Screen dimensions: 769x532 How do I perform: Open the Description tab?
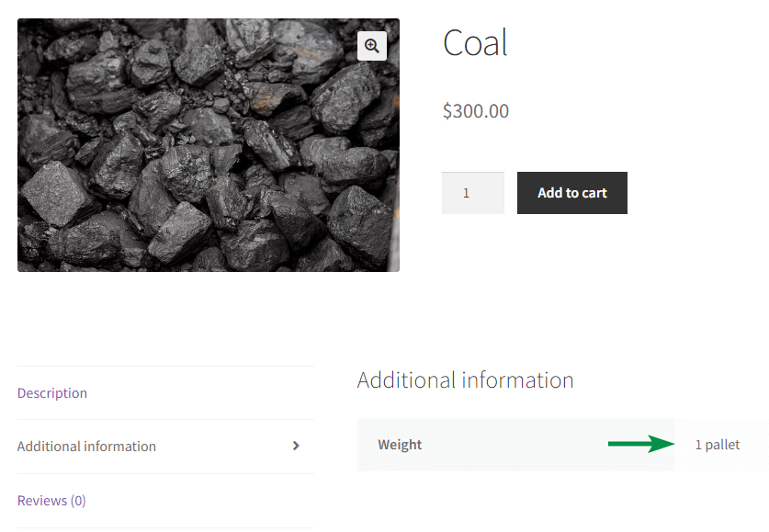[x=52, y=393]
